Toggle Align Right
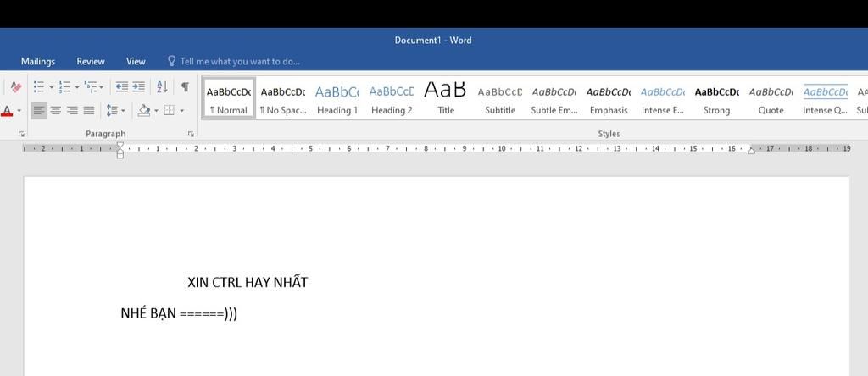Image resolution: width=868 pixels, height=376 pixels. pyautogui.click(x=73, y=111)
